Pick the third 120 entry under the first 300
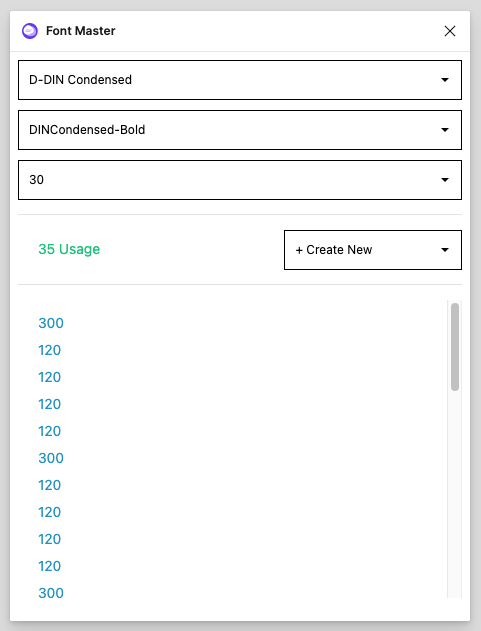 tap(50, 404)
